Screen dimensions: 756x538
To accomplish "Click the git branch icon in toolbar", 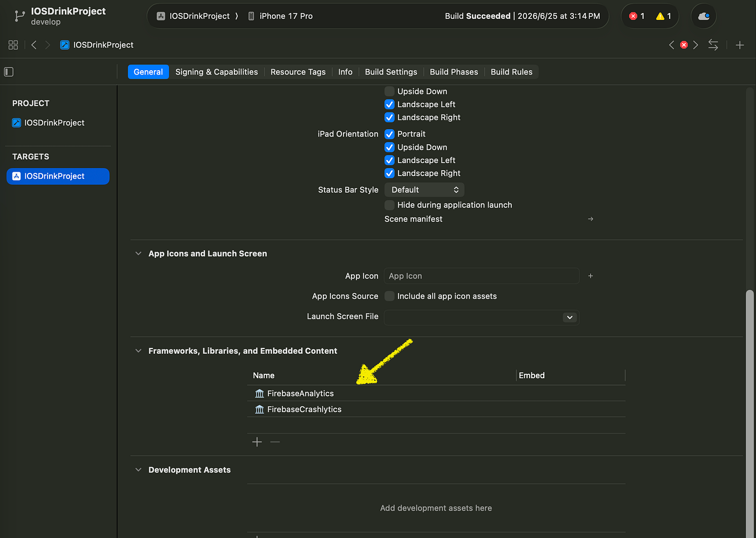I will (x=19, y=16).
